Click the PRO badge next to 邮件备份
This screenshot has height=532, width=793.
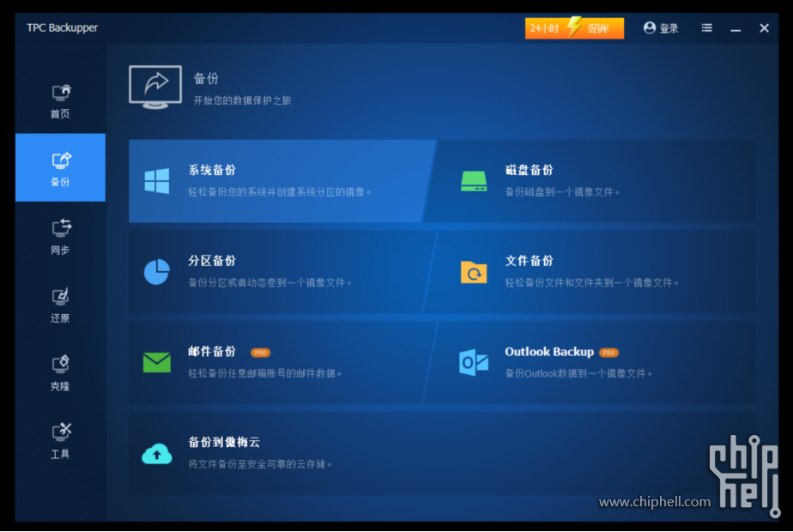[x=260, y=353]
